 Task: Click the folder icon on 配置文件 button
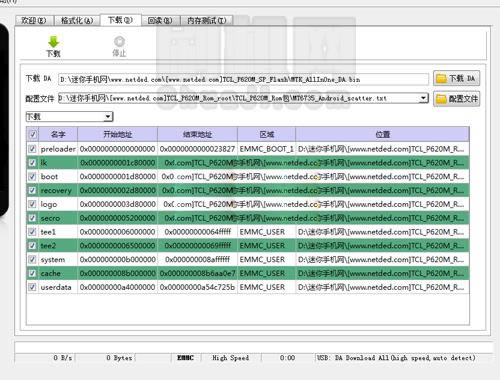(x=441, y=99)
